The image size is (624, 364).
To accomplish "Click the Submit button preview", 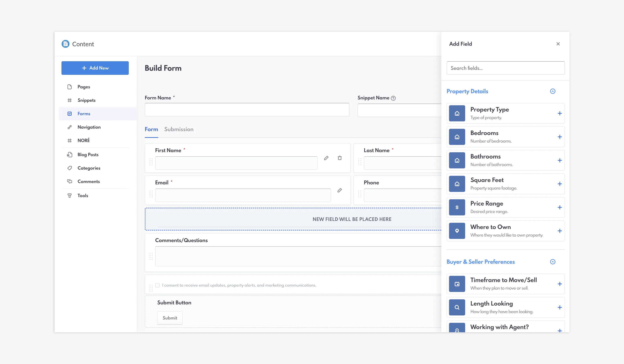I will [x=170, y=318].
